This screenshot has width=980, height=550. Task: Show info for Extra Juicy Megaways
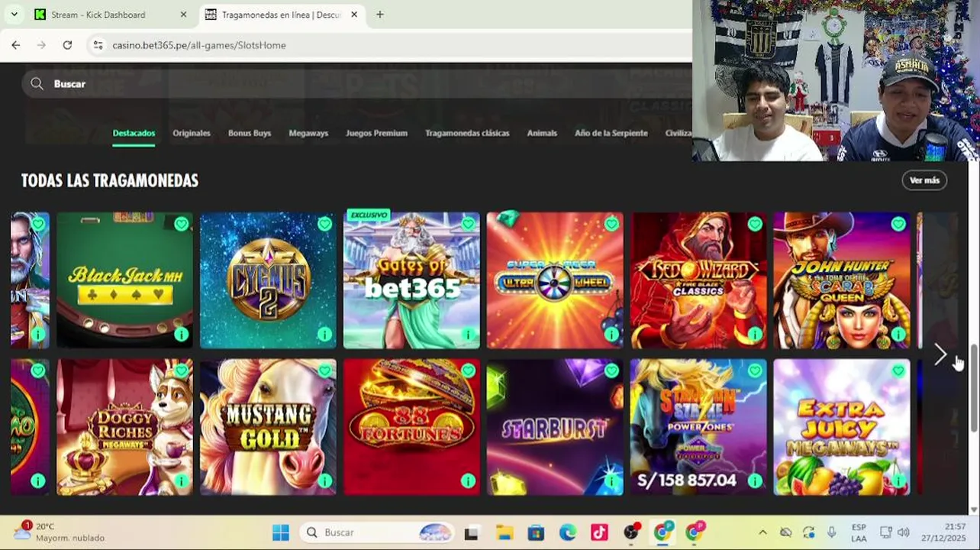coord(898,481)
